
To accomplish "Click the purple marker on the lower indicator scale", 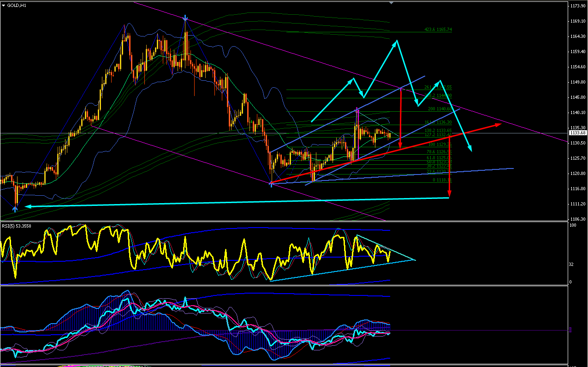I will pyautogui.click(x=570, y=330).
